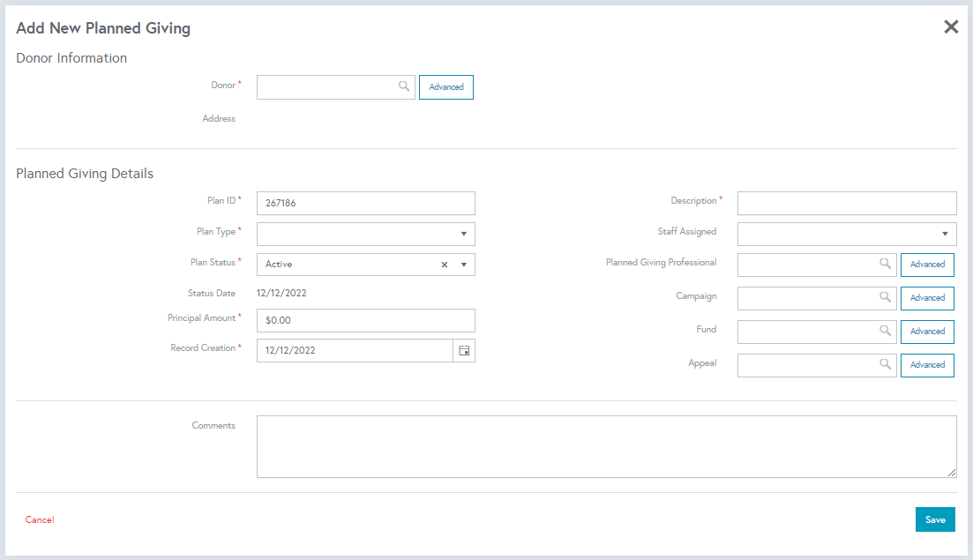Click the Campaign field search magnifier icon
Screen dimensions: 973x560
coord(886,297)
